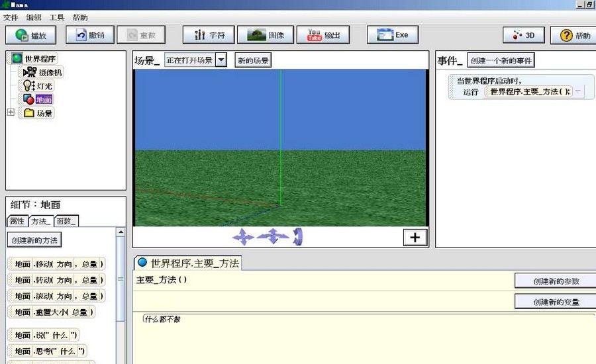This screenshot has width=596, height=364.
Task: Click the 什么都不做 placeholder statement
Action: click(163, 319)
